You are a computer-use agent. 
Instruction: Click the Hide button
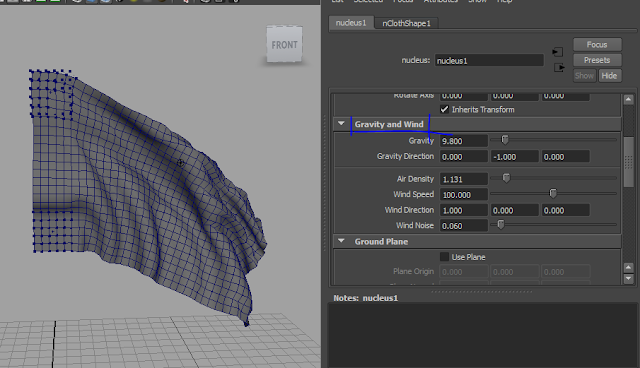click(609, 75)
